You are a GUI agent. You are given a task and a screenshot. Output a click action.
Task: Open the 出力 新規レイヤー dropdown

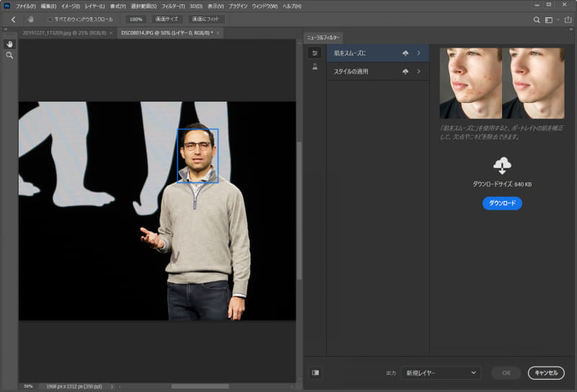click(440, 373)
